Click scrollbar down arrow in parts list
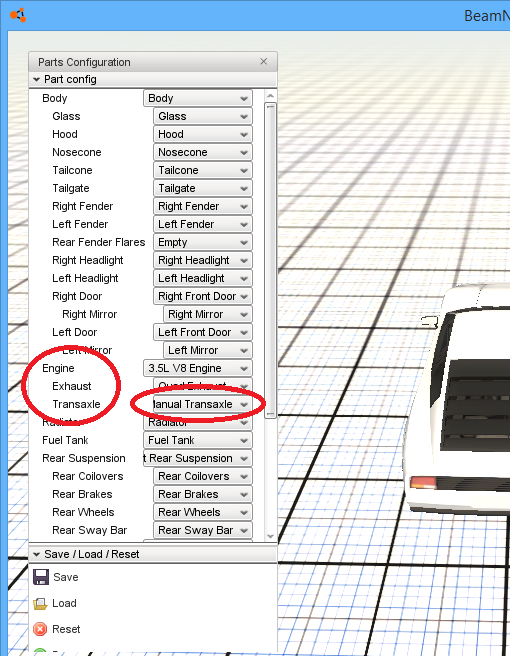Viewport: 510px width, 656px height. click(x=270, y=536)
